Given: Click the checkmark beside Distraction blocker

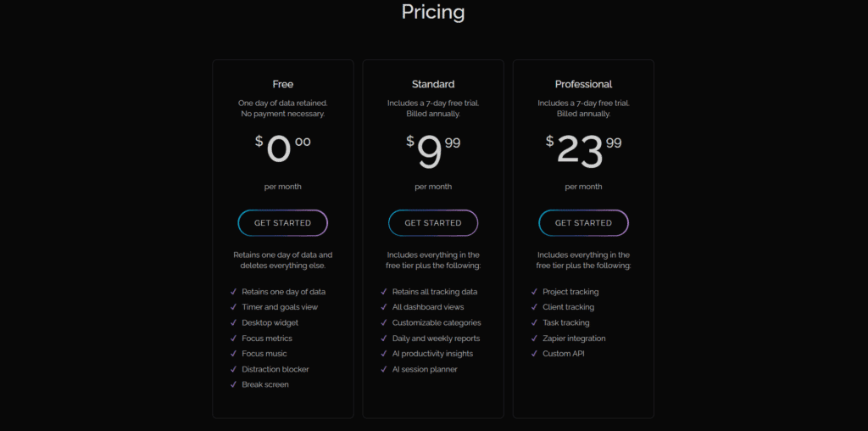Looking at the screenshot, I should 234,369.
